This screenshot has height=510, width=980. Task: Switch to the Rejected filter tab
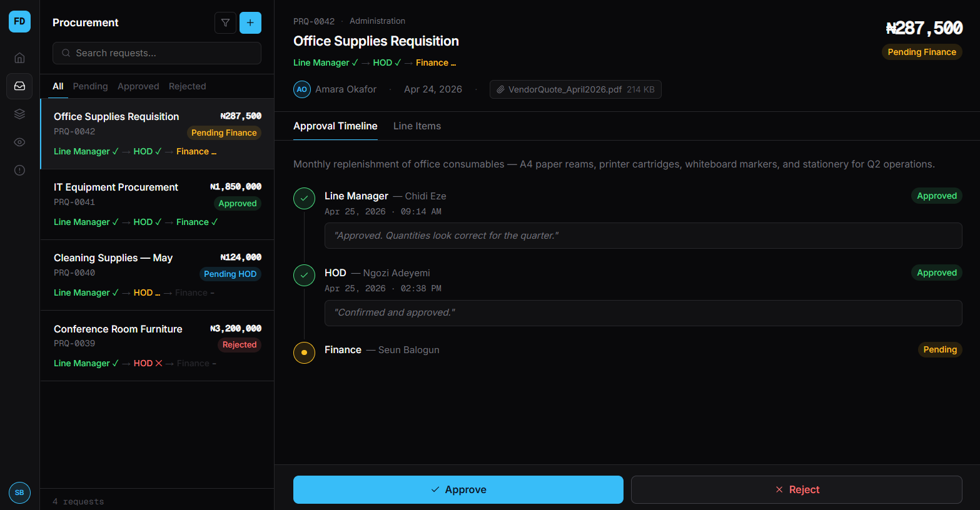click(188, 86)
